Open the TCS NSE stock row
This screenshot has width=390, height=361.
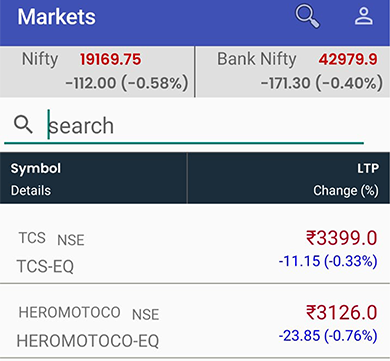coord(195,244)
